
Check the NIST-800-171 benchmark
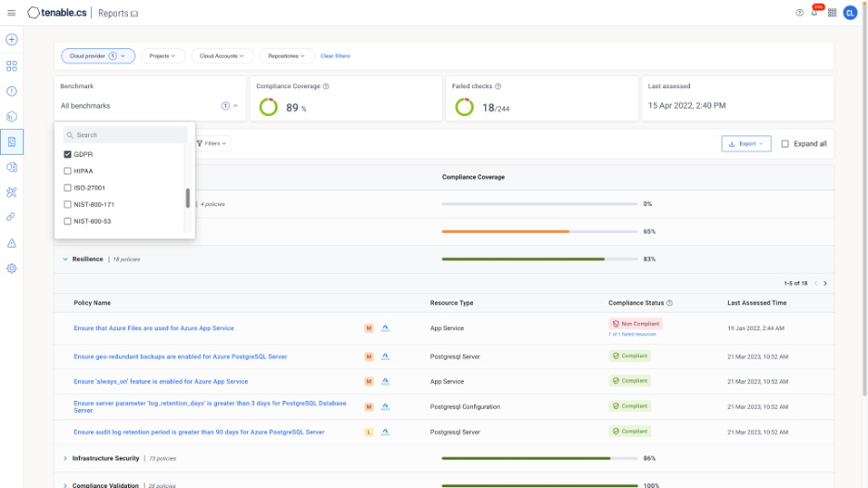pos(68,204)
